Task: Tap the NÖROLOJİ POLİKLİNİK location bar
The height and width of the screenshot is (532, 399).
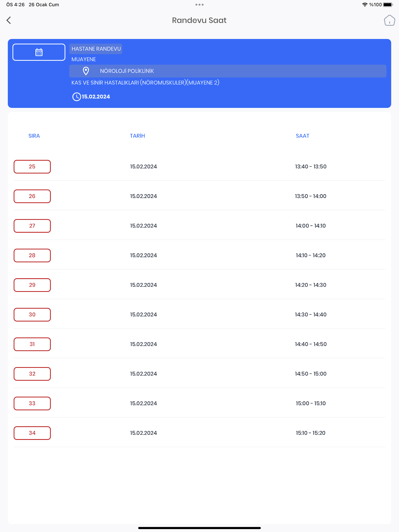Action: click(x=228, y=71)
